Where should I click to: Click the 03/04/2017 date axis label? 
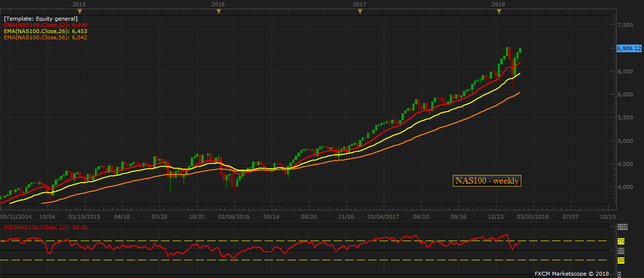[383, 217]
